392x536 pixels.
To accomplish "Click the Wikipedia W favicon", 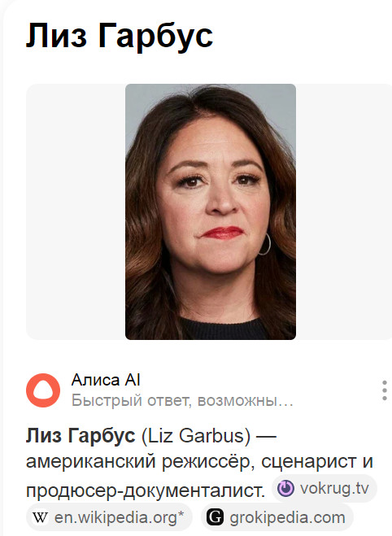I will click(40, 517).
